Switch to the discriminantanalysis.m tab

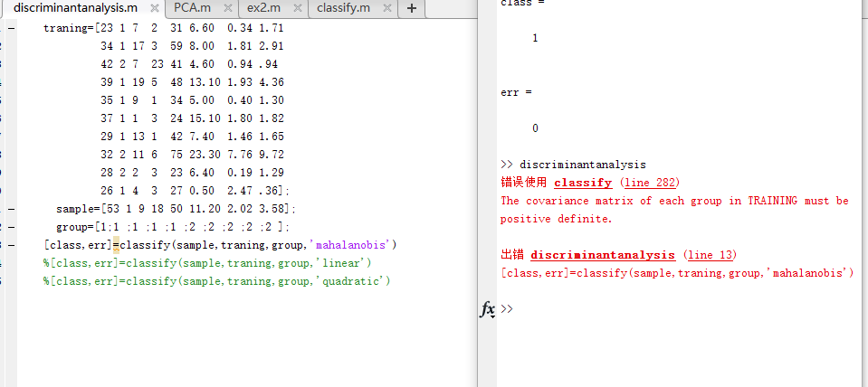75,8
